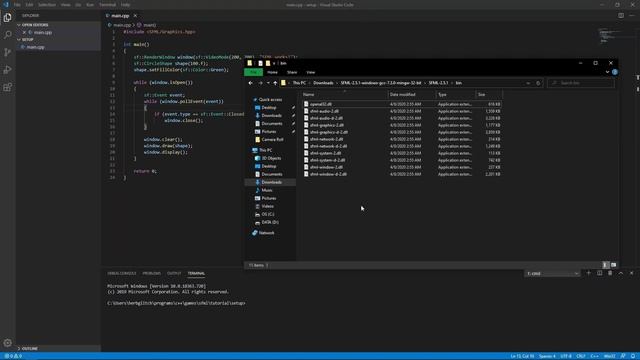Click the File Explorer search box

click(580, 83)
